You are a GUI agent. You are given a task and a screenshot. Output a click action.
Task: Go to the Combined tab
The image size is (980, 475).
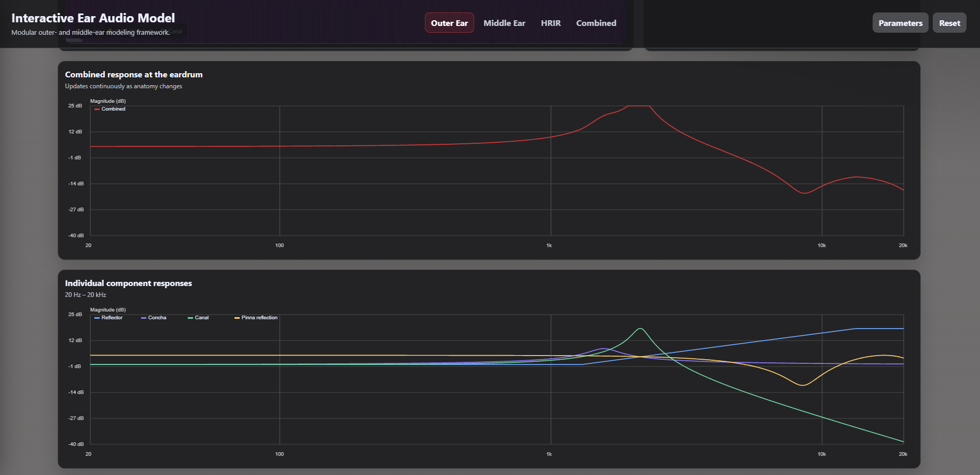(x=596, y=23)
